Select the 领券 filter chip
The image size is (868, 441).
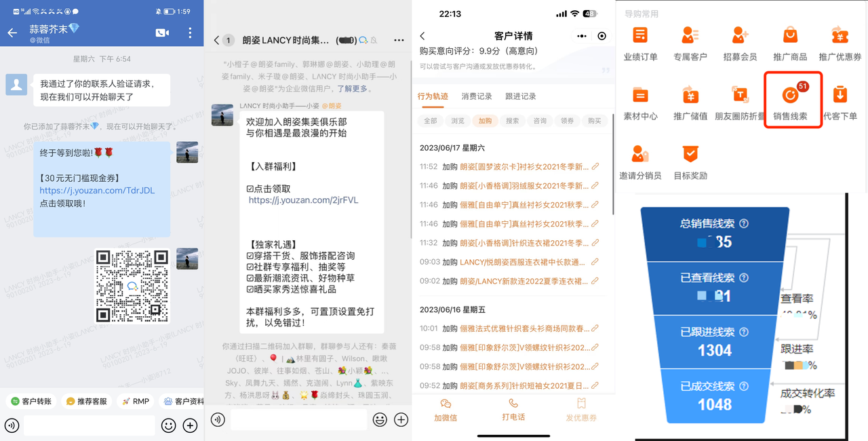(568, 121)
